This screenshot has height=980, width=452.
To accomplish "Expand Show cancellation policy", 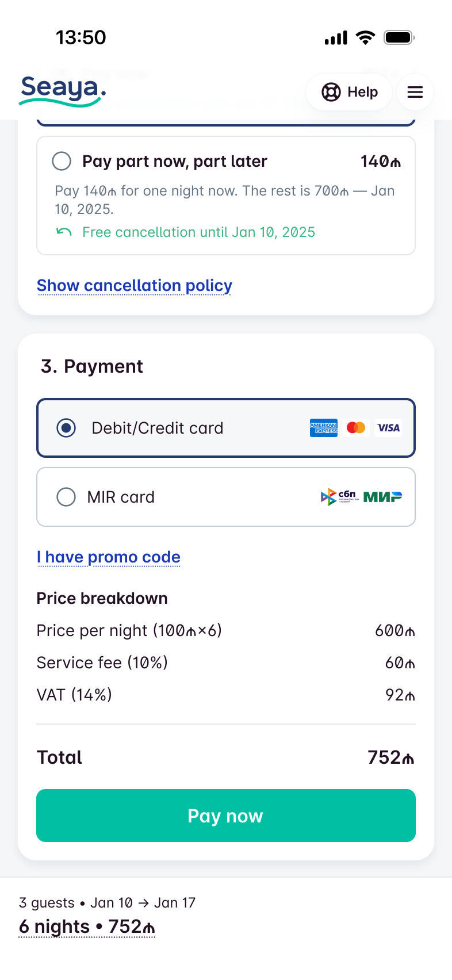I will tap(135, 286).
